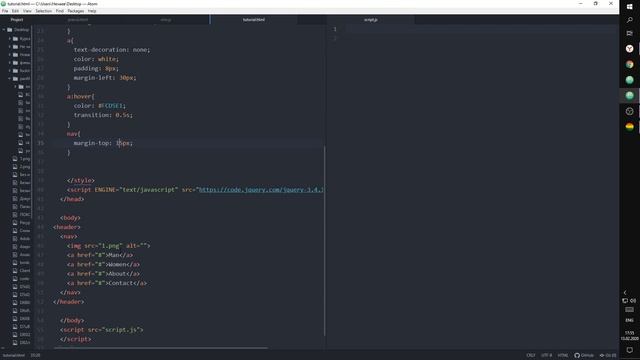
Task: Open clock and date in tray
Action: click(629, 336)
